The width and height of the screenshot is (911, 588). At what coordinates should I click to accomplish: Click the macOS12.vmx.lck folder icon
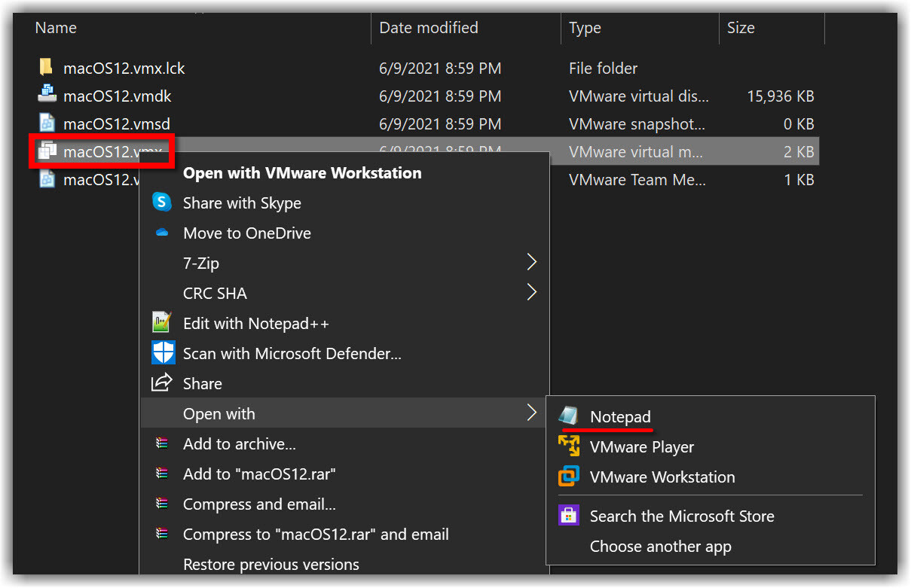(x=46, y=68)
